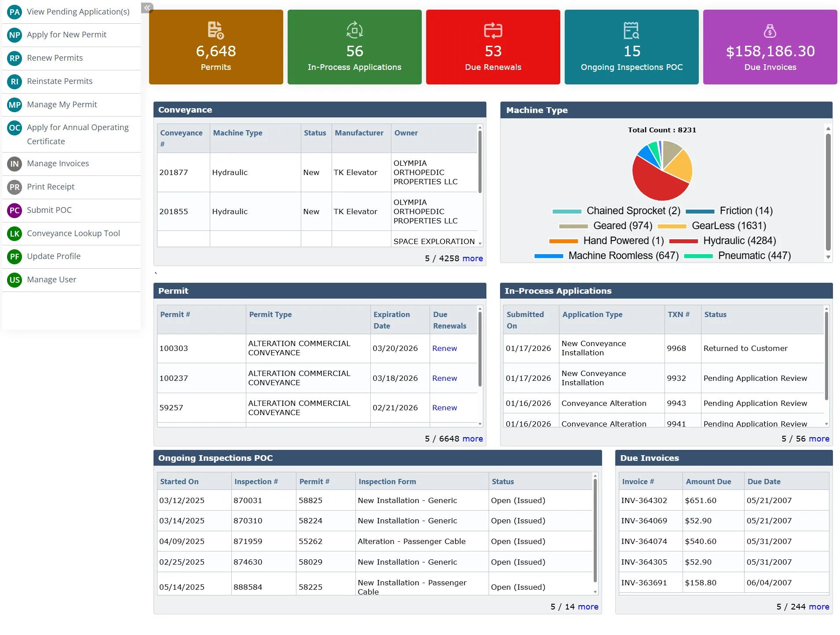
Task: Collapse the sidebar with the double-chevron icon
Action: (x=147, y=7)
